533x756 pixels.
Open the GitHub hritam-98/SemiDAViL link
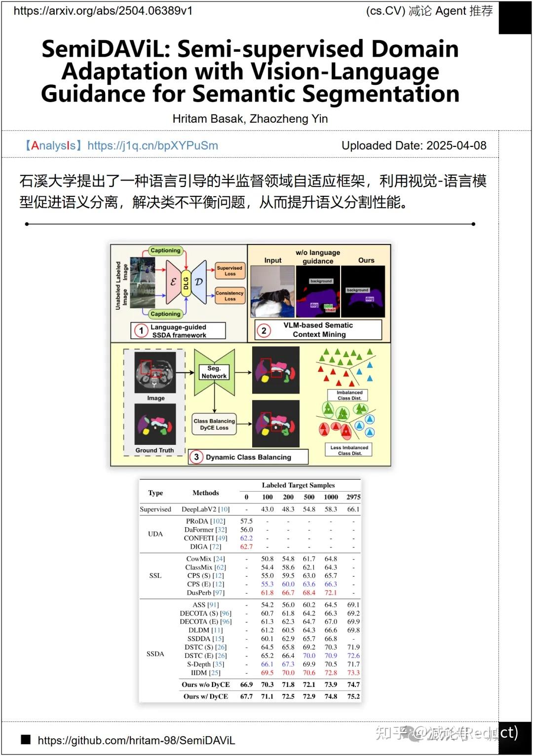point(136,740)
